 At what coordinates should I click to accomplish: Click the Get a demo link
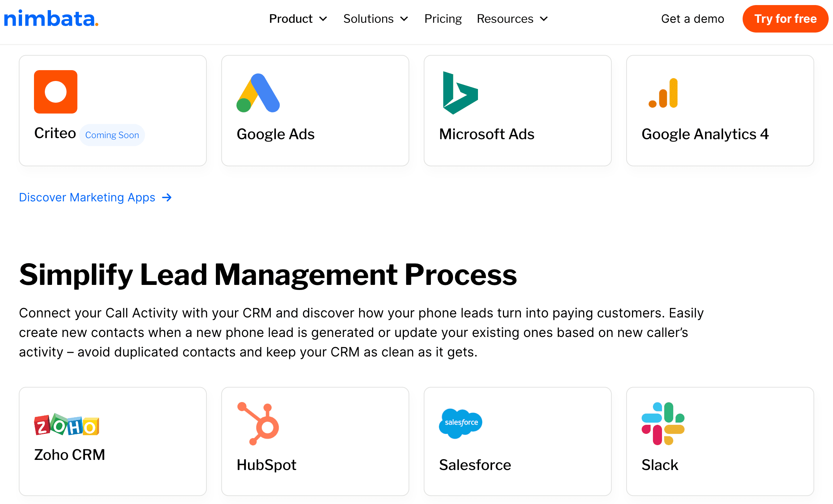point(692,19)
